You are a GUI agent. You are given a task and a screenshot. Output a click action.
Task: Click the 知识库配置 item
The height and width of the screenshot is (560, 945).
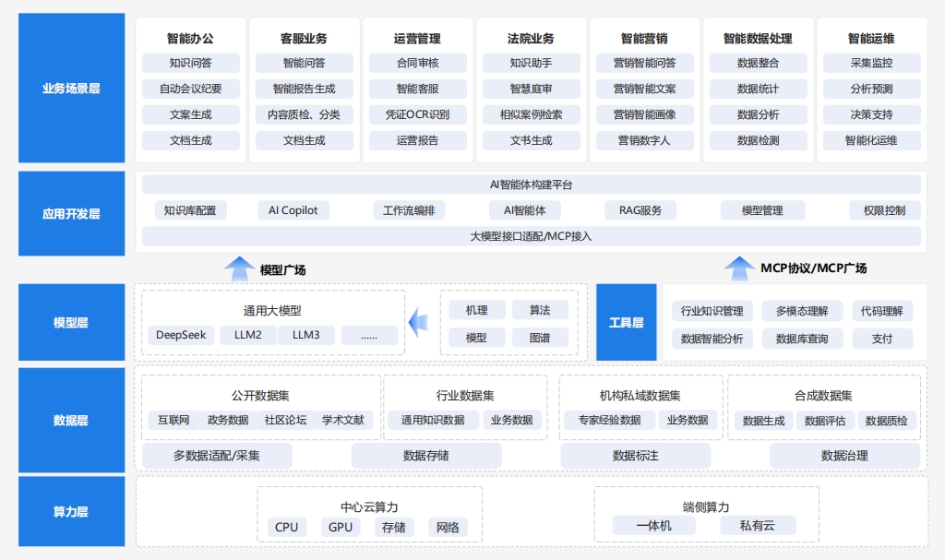coord(190,210)
